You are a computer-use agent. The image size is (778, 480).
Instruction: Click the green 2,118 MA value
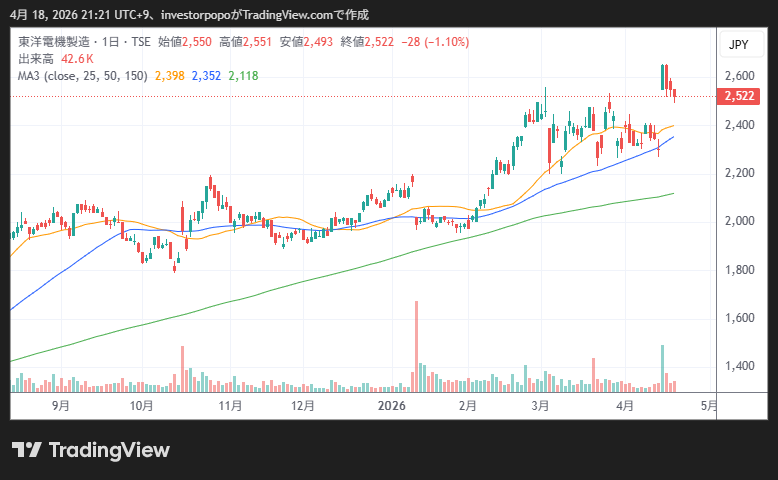coord(244,75)
